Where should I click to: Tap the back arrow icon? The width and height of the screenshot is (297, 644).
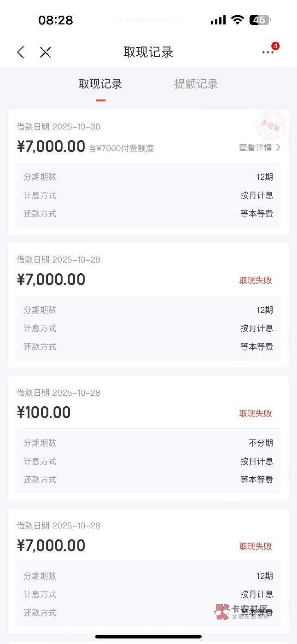[21, 52]
